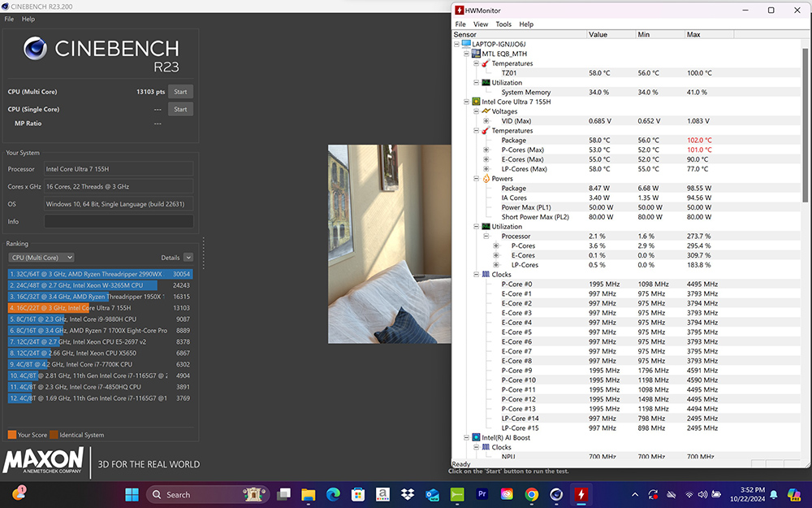This screenshot has width=812, height=508.
Task: Click the Intel(R) AI Boost chip icon
Action: (x=476, y=437)
